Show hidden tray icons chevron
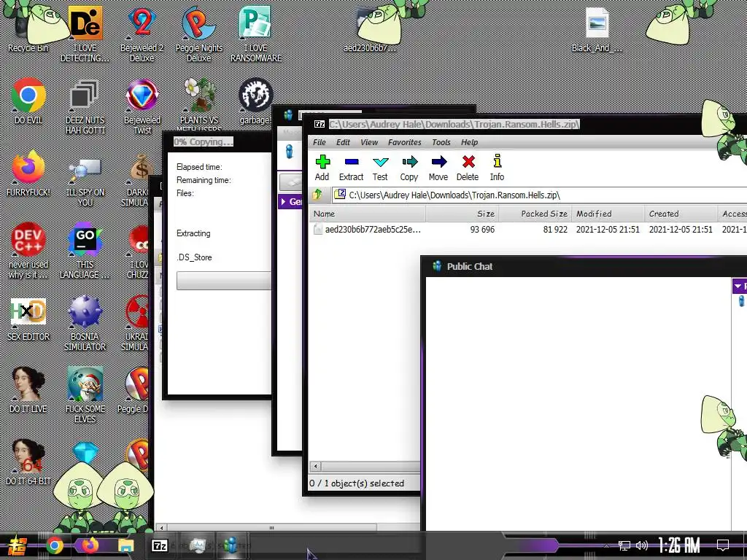The width and height of the screenshot is (747, 560). point(606,545)
